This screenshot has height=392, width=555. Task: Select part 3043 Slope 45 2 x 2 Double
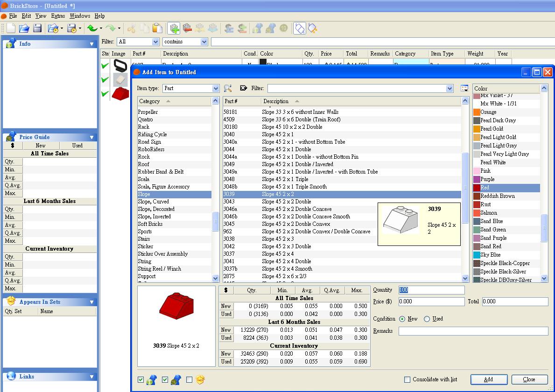(x=342, y=202)
